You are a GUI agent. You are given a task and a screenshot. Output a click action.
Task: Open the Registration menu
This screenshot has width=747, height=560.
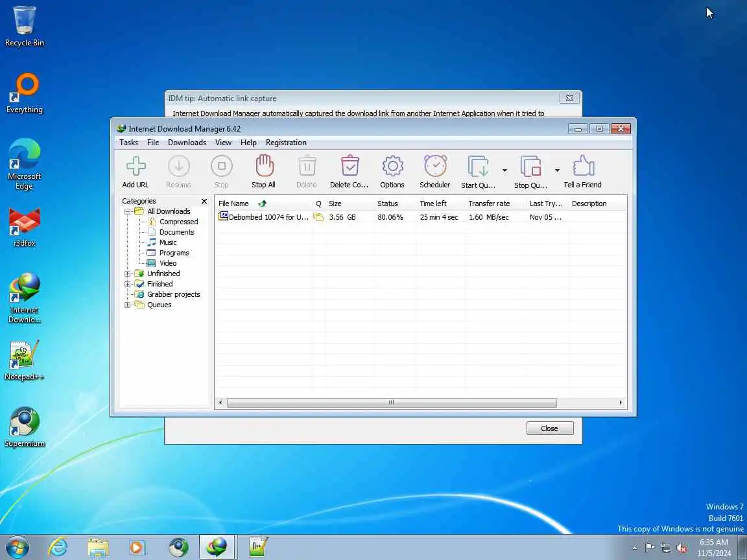(286, 143)
